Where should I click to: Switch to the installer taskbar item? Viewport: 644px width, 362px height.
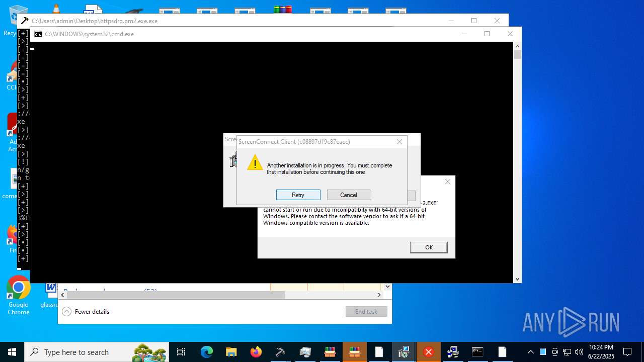pyautogui.click(x=404, y=352)
